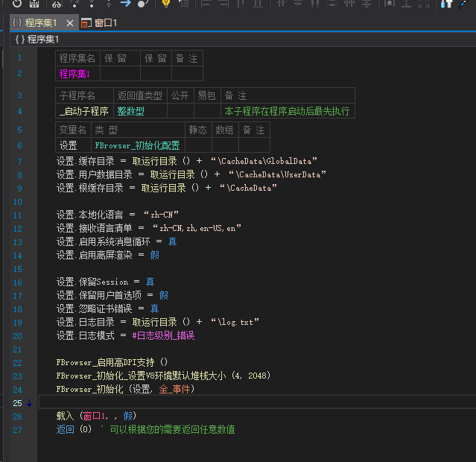
Task: Click the 程序集1 breadcrumb below the tabs
Action: tap(37, 39)
